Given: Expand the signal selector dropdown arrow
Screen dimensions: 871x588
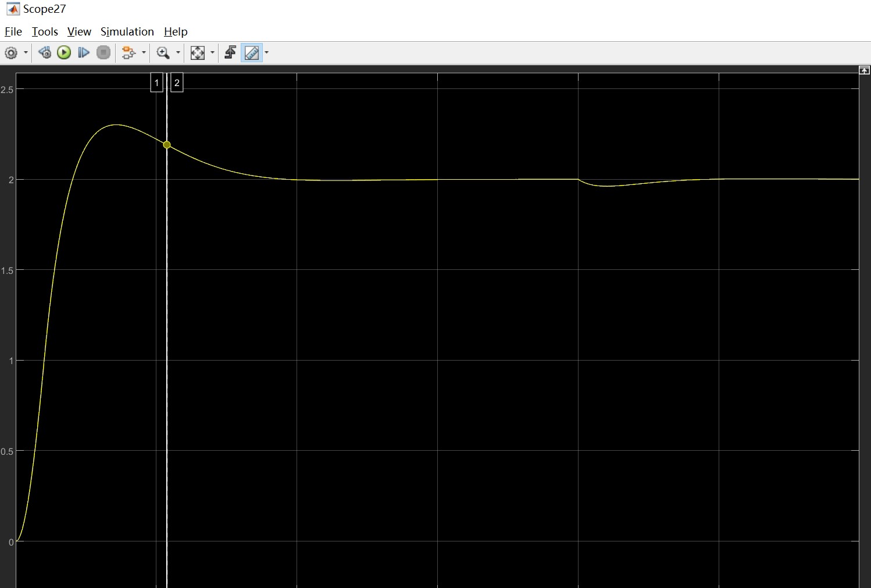Looking at the screenshot, I should click(144, 53).
